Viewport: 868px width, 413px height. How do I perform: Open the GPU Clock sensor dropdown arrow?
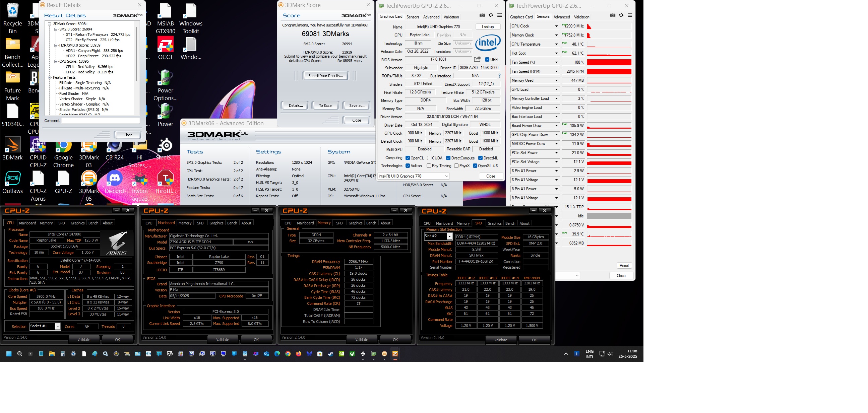pos(556,26)
